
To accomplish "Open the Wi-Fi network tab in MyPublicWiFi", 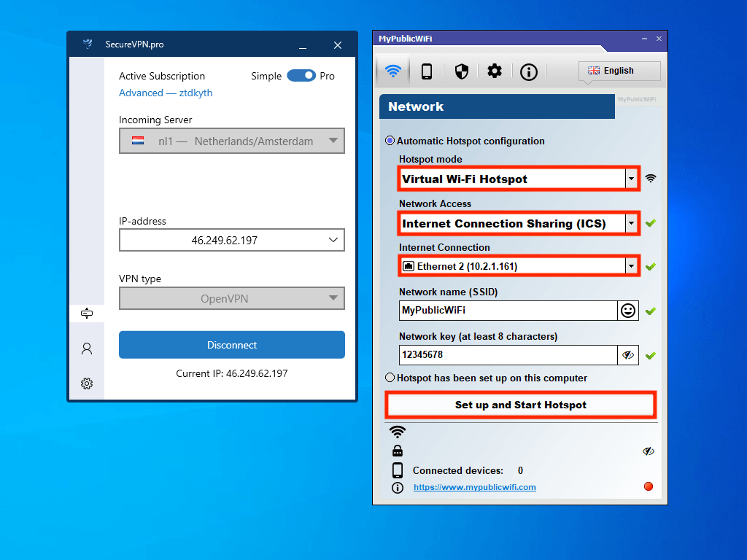I will 392,71.
